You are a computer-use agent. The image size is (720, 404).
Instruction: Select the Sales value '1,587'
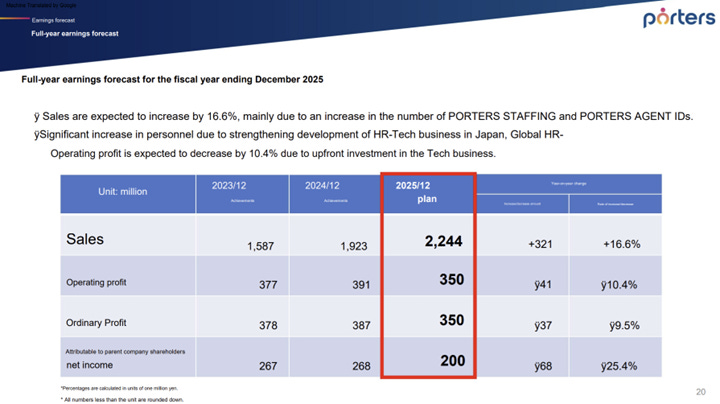tap(260, 247)
